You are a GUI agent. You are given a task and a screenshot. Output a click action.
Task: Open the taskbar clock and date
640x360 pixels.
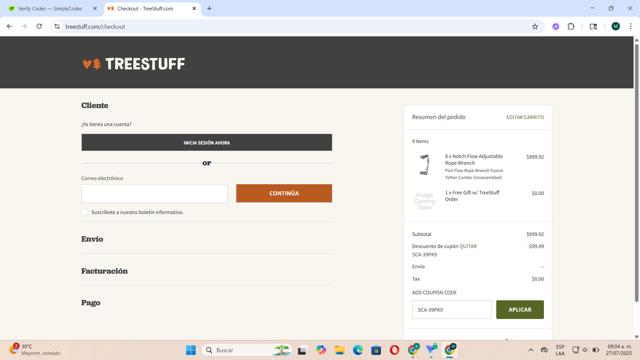tap(619, 350)
